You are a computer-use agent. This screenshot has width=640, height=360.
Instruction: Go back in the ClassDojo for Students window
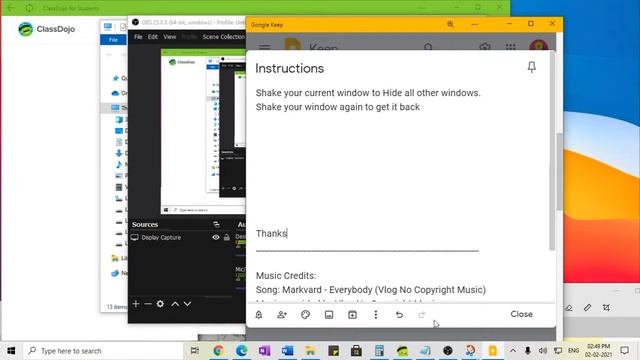click(x=10, y=8)
